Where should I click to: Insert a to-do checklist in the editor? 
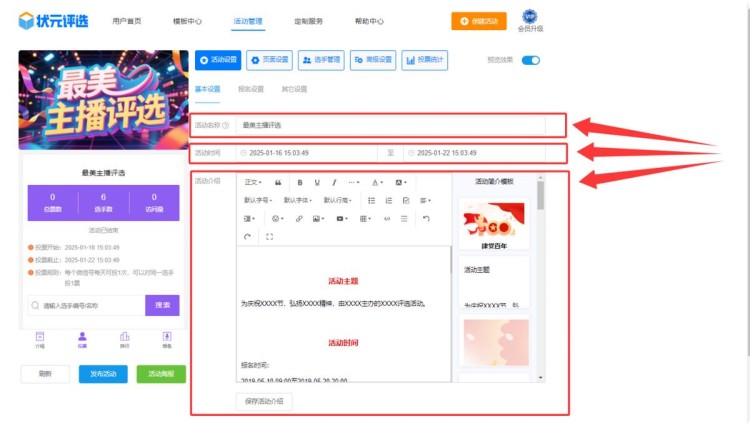coord(405,200)
